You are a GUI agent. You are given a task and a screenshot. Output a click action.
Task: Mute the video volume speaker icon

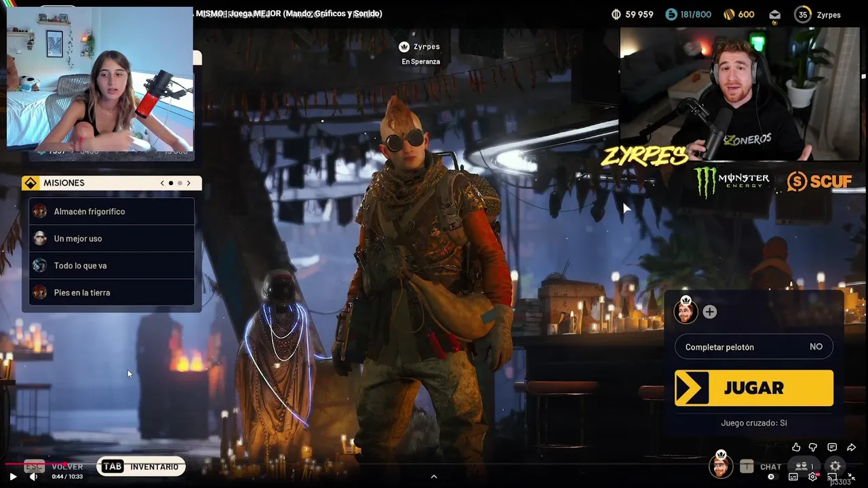pyautogui.click(x=33, y=476)
